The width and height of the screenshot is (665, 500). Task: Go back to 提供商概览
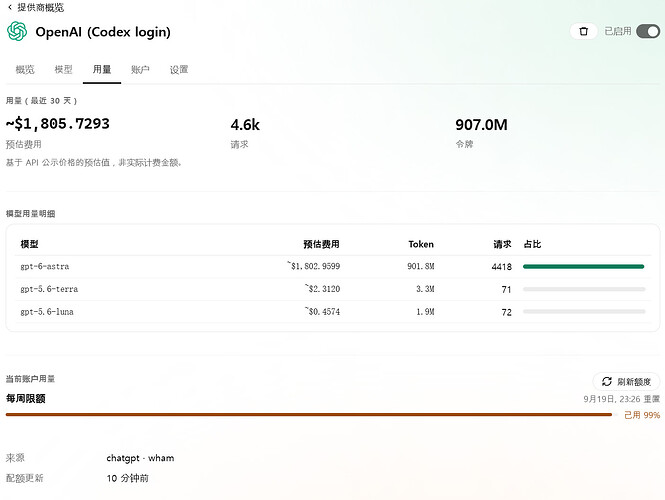click(36, 7)
